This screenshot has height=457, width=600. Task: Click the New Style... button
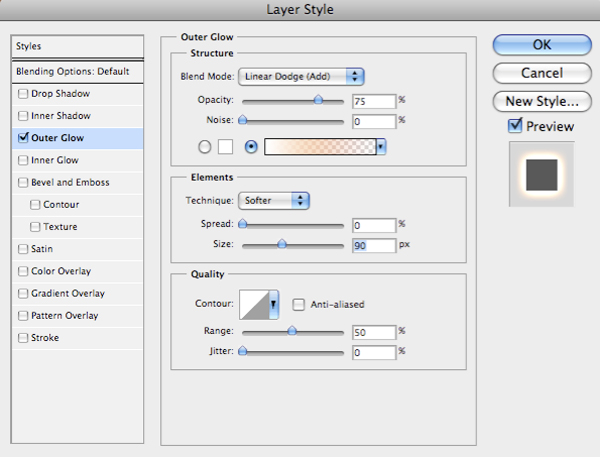point(542,101)
